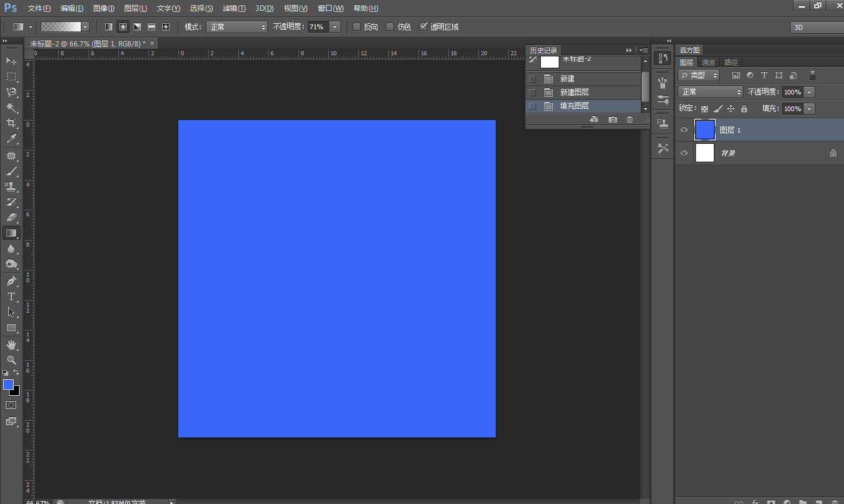Open the Brush panel icon
Viewport: 844px width, 504px height.
(x=663, y=99)
